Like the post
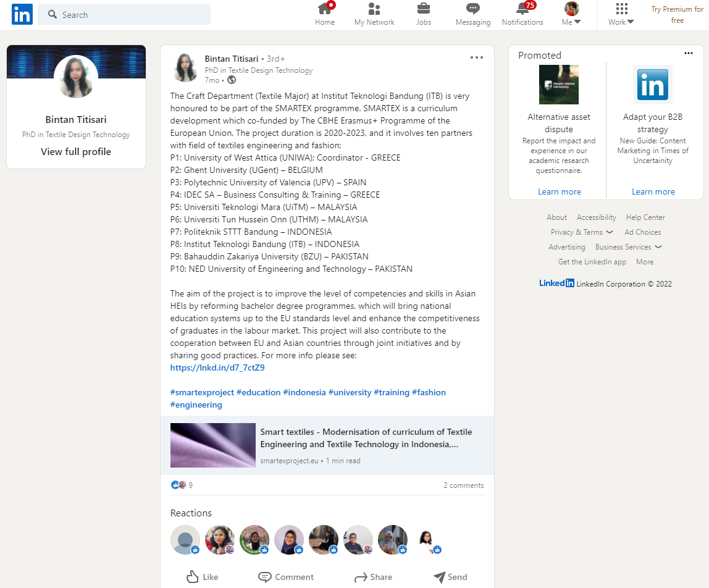 coord(202,577)
